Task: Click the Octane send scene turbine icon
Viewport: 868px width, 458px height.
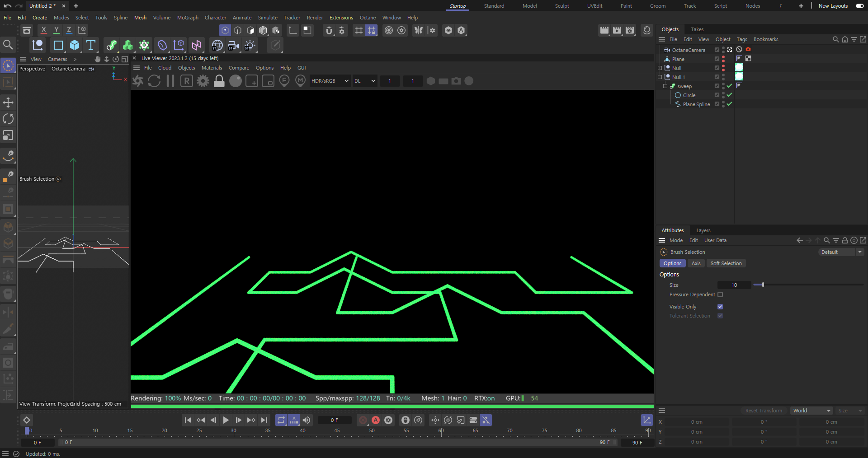Action: coord(138,81)
